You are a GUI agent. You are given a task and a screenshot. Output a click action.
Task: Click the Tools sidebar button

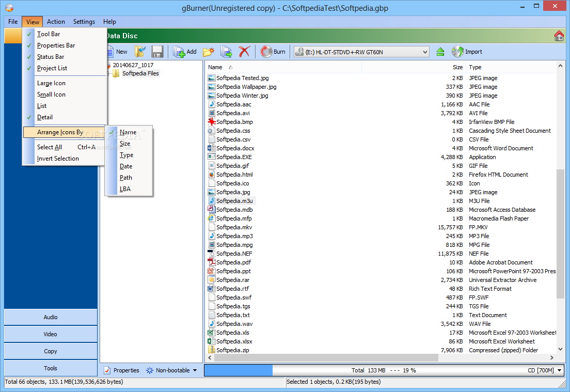click(51, 368)
